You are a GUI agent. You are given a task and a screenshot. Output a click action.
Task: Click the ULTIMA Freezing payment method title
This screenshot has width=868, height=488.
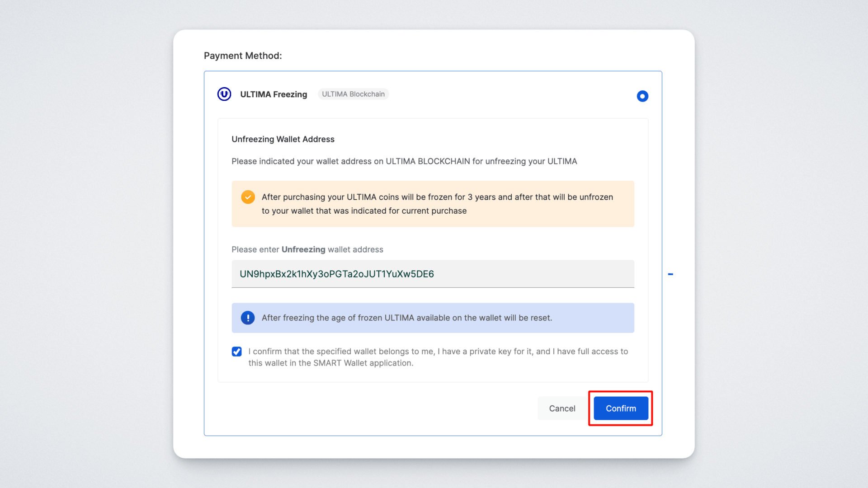(274, 94)
